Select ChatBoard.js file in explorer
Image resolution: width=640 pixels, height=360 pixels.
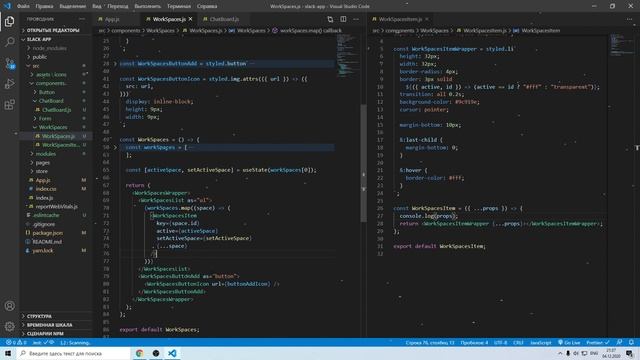pos(56,110)
